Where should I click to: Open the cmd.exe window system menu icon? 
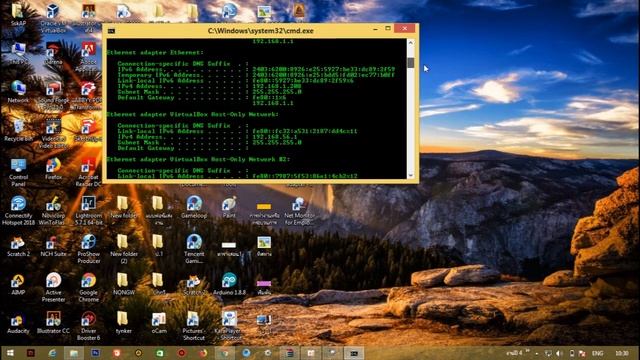(x=111, y=31)
